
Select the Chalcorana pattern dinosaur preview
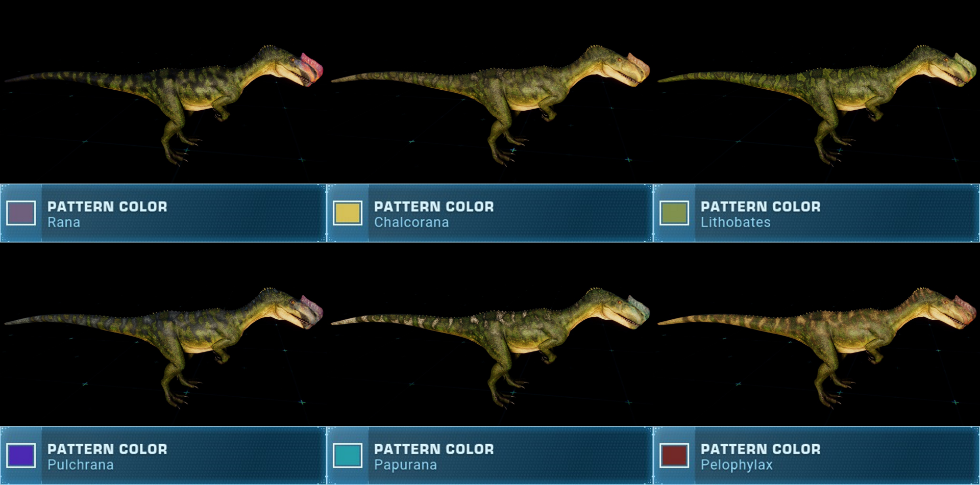pos(490,105)
